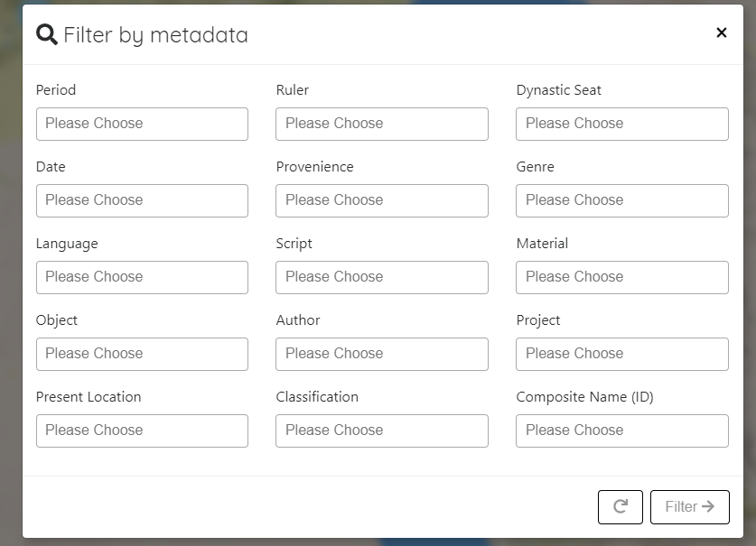Viewport: 756px width, 546px height.
Task: Open the Ruler dropdown
Action: [381, 124]
